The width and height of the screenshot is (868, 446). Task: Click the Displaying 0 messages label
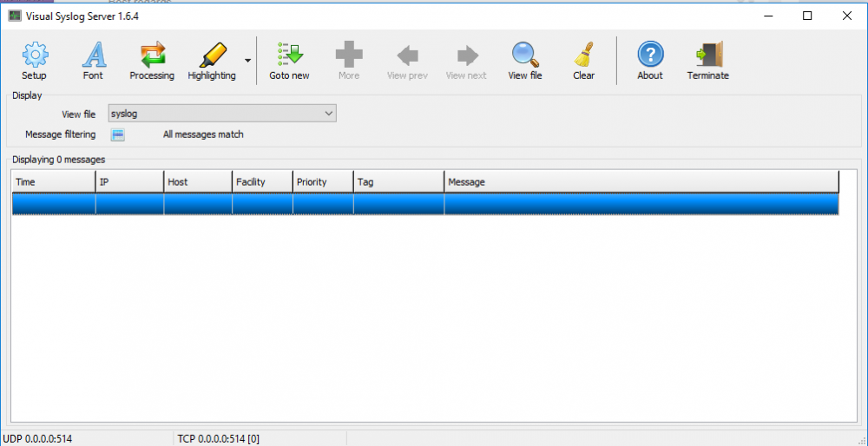click(x=59, y=160)
